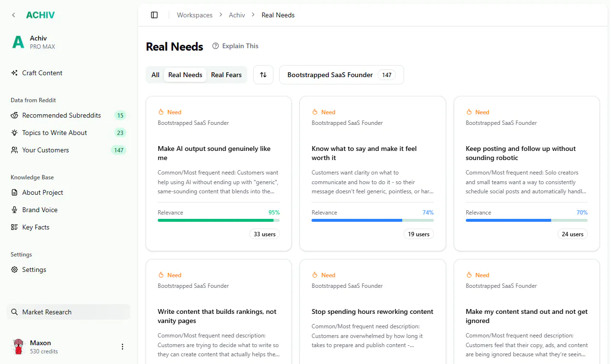This screenshot has height=364, width=610.
Task: Open Your Customers page
Action: tap(68, 150)
